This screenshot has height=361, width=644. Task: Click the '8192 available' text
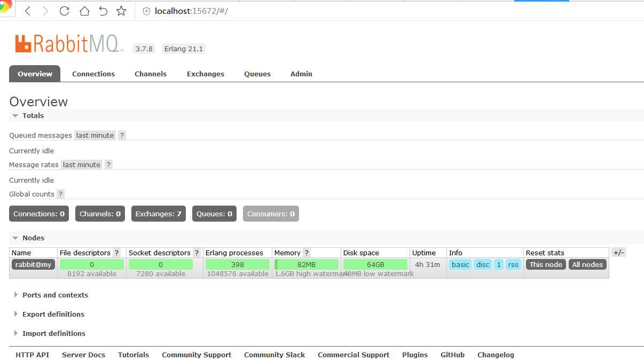coord(92,274)
